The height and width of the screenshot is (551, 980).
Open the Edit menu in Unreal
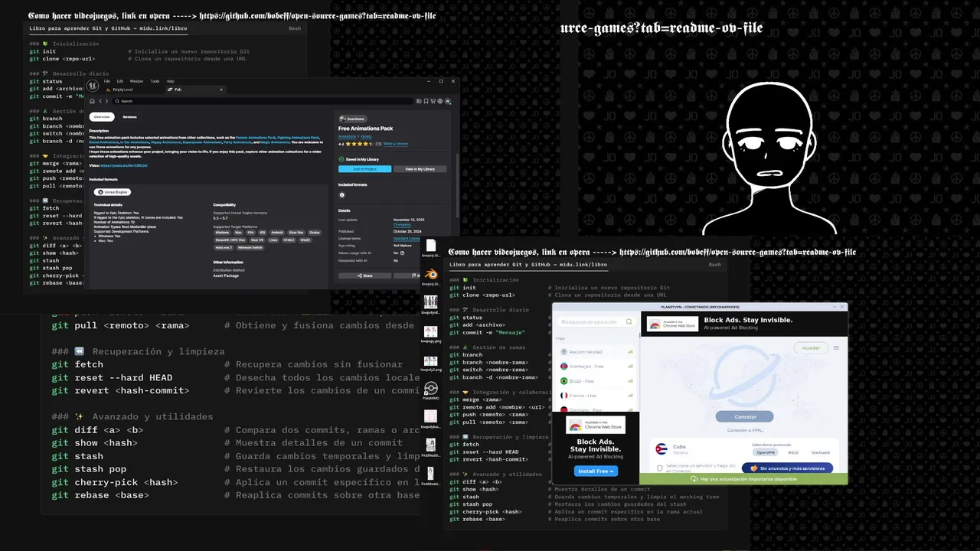[120, 81]
